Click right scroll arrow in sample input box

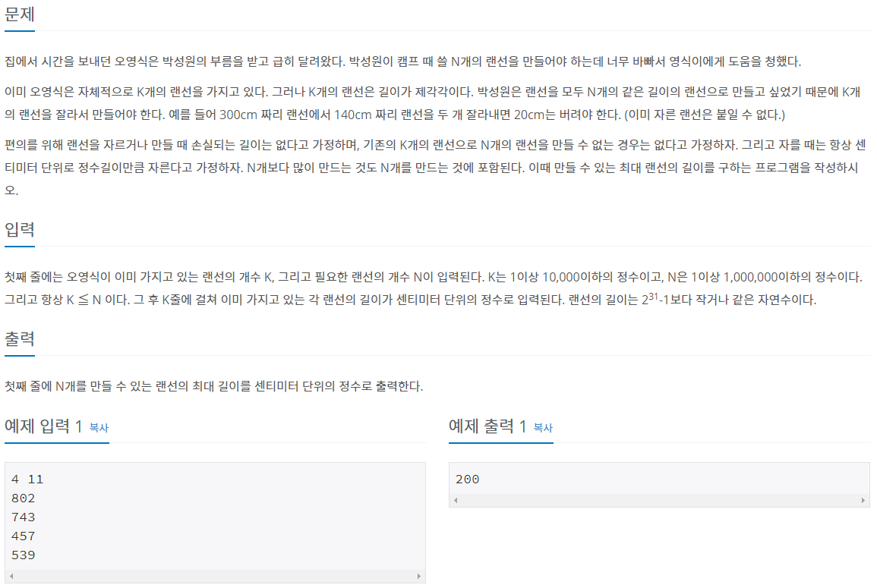click(x=419, y=576)
